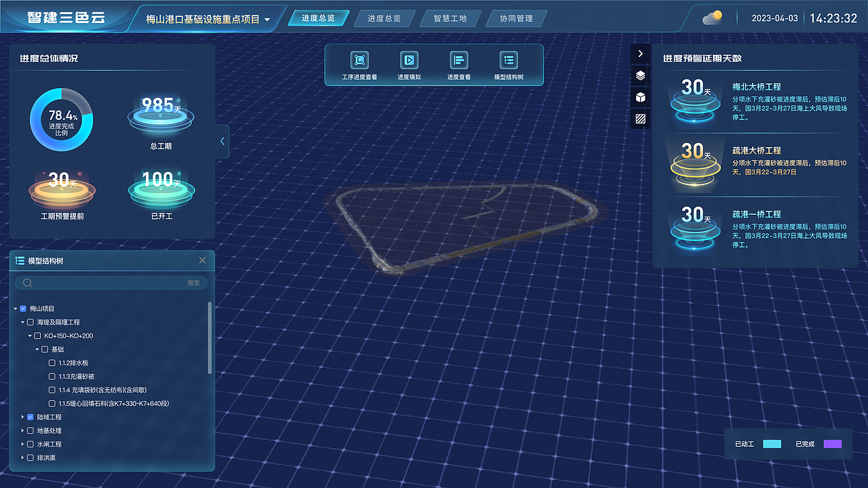Screen dimensions: 868x488
Task: Check the 海堤及隔堰工程 checkbox
Action: coord(30,322)
